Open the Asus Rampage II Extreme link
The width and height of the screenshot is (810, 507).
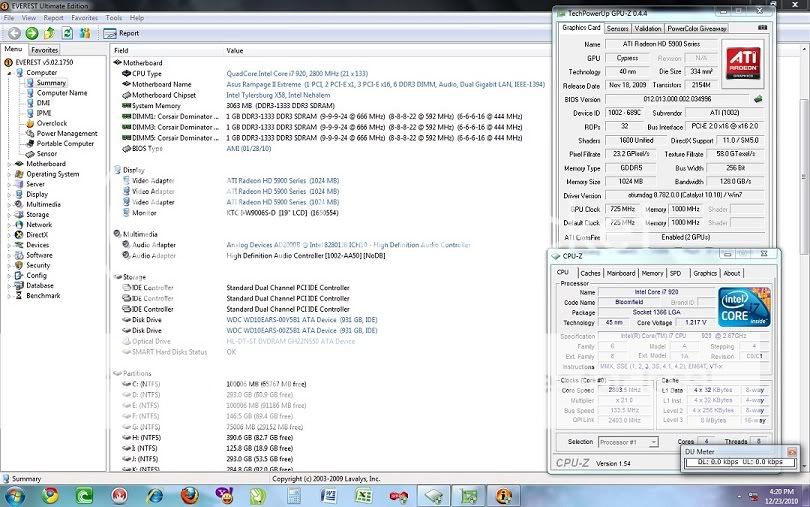(385, 84)
